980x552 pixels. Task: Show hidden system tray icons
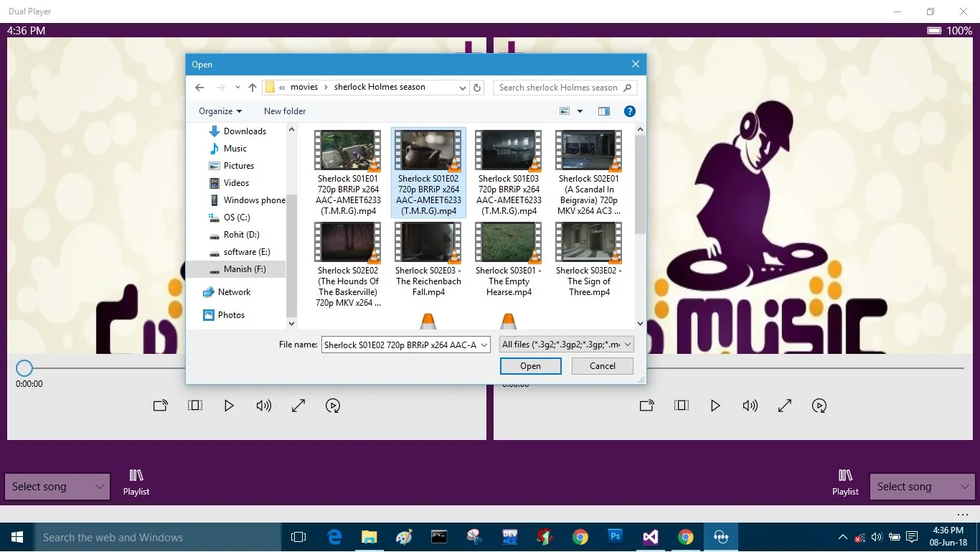tap(842, 537)
